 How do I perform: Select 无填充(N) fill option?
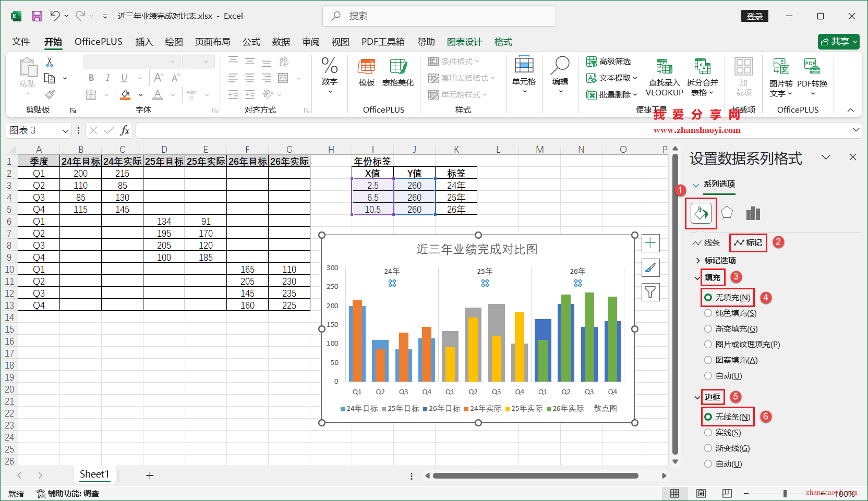(x=728, y=298)
